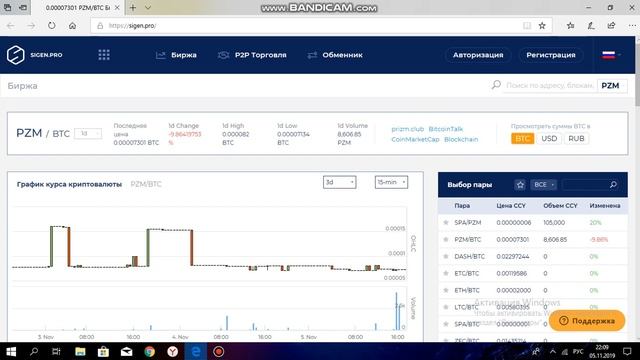Open P2P Торговля section
640x360 pixels.
252,55
